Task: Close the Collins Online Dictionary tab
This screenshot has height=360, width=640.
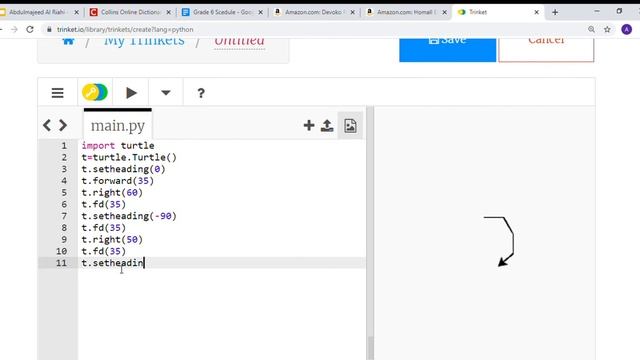Action: tap(168, 12)
